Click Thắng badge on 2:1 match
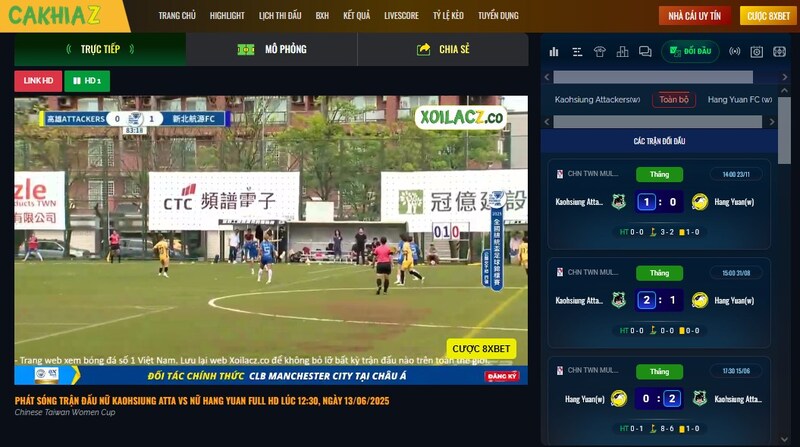The height and width of the screenshot is (447, 800). pos(659,273)
